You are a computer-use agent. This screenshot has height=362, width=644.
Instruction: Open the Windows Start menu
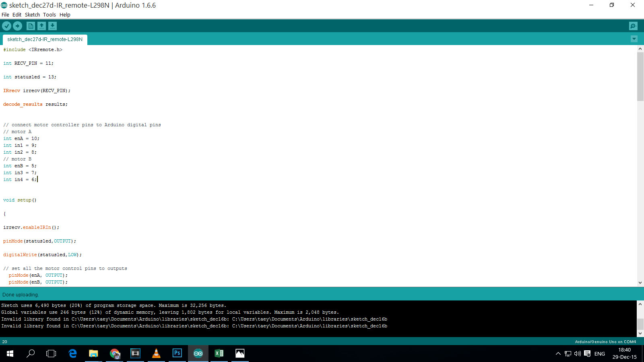[10, 354]
